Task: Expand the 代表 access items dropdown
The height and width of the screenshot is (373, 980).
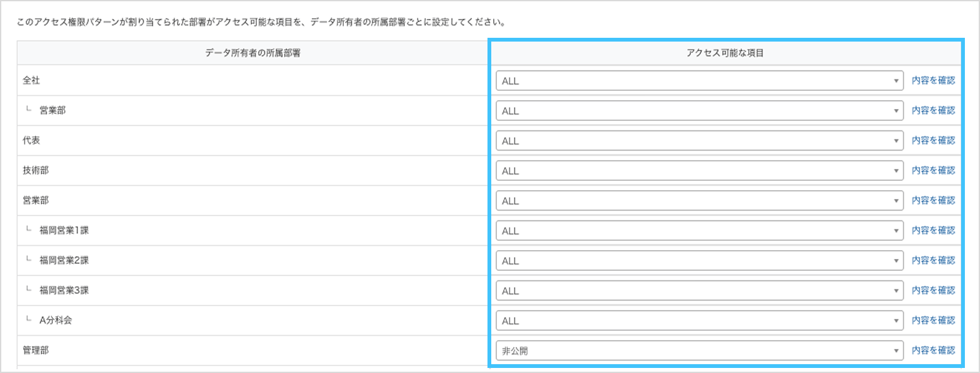Action: click(699, 141)
